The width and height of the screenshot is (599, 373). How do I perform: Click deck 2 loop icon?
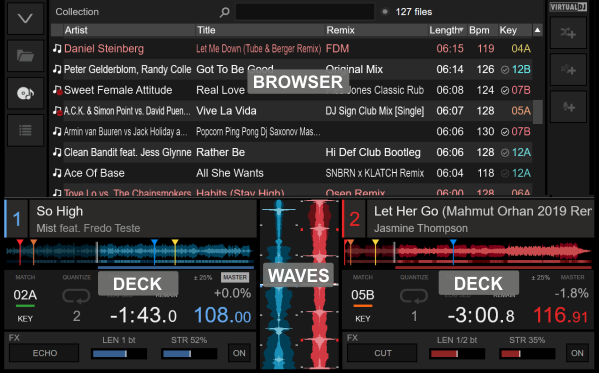click(414, 296)
